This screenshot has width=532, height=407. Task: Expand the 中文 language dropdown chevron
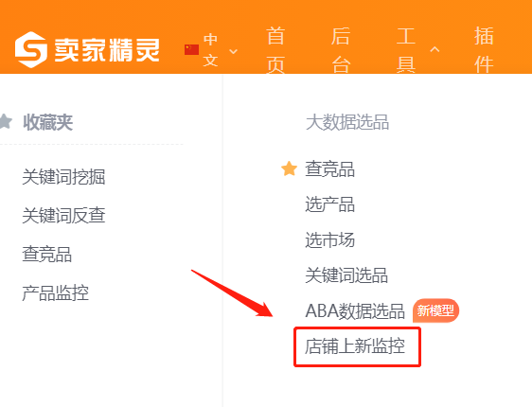tap(234, 51)
